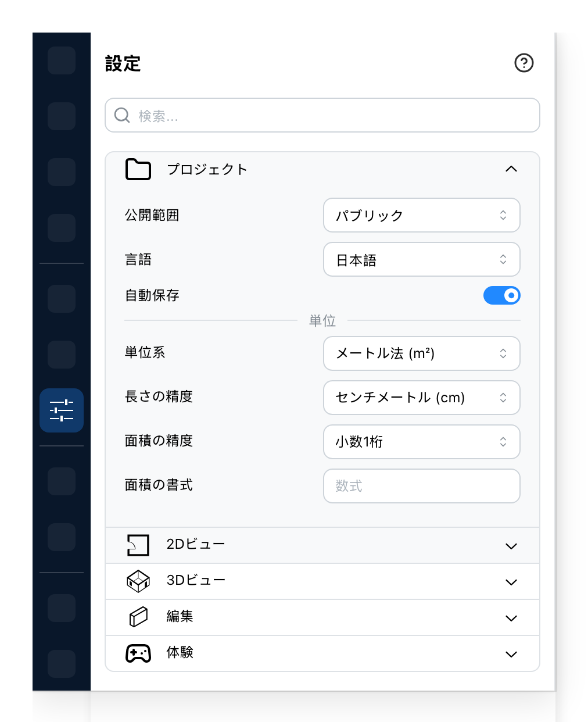The image size is (588, 722).
Task: Click the プロジェクト section title
Action: click(207, 169)
